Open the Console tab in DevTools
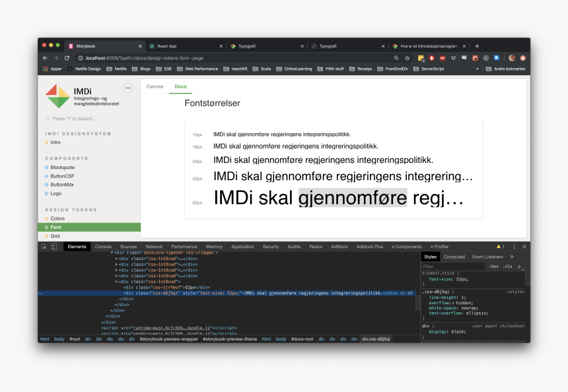Image resolution: width=568 pixels, height=392 pixels. click(103, 247)
